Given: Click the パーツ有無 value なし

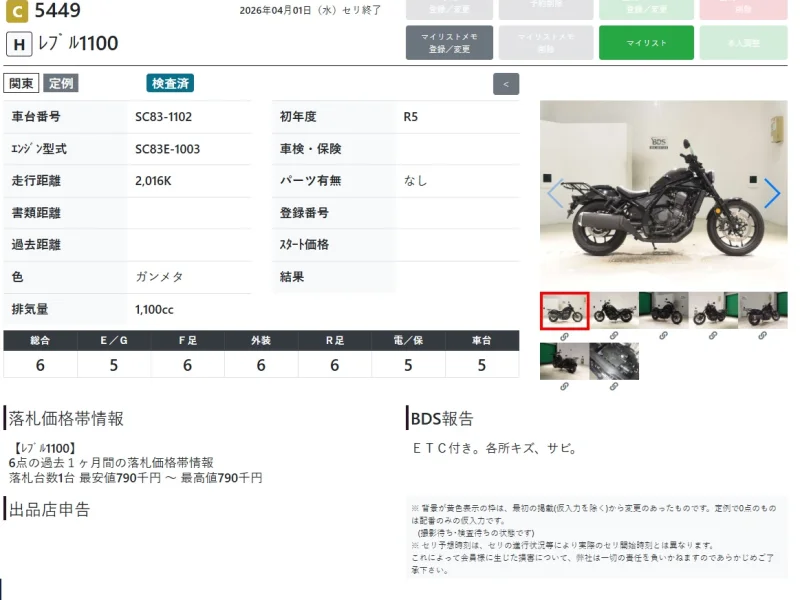Looking at the screenshot, I should point(415,181).
